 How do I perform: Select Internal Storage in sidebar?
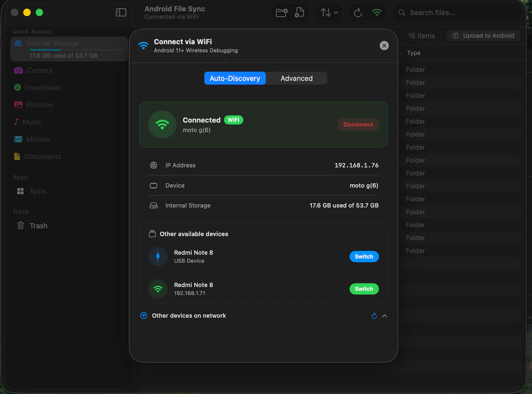69,49
